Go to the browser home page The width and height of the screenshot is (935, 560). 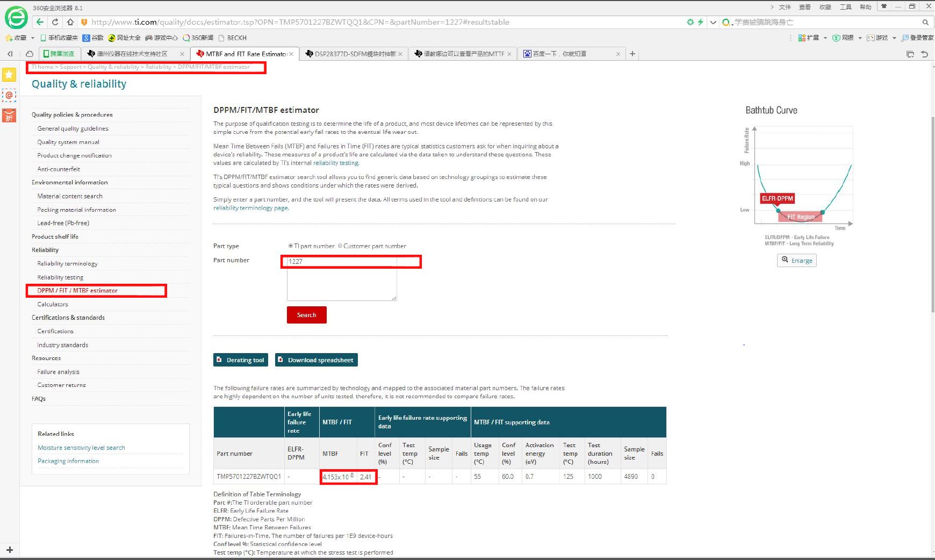tap(70, 22)
